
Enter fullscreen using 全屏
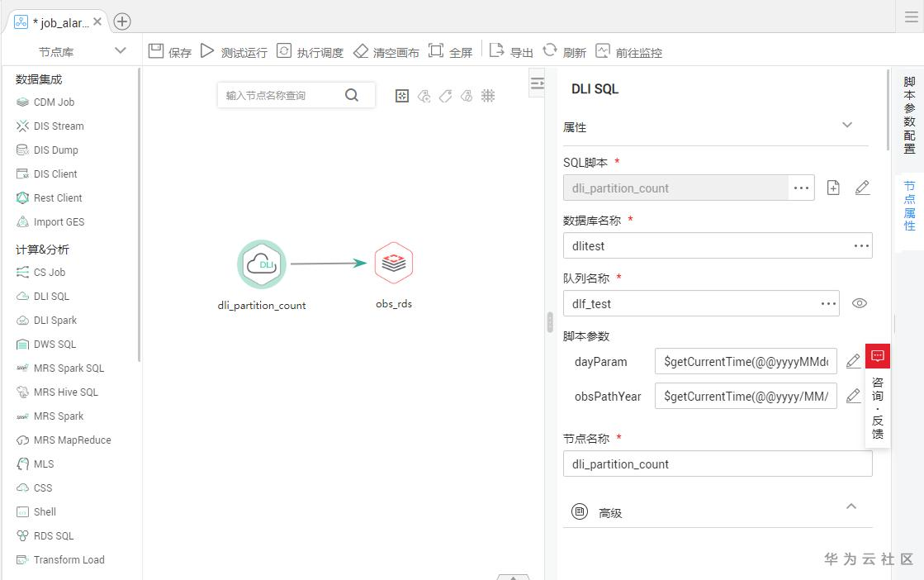tap(450, 52)
